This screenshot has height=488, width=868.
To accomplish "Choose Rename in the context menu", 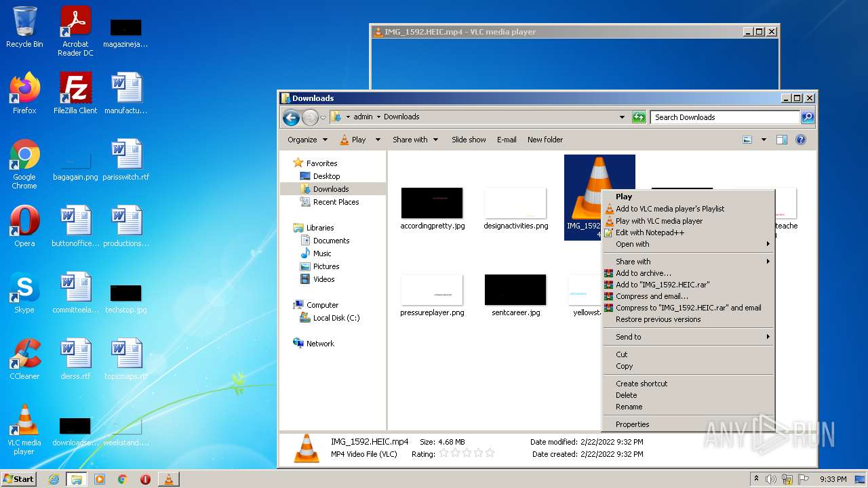I will coord(688,407).
